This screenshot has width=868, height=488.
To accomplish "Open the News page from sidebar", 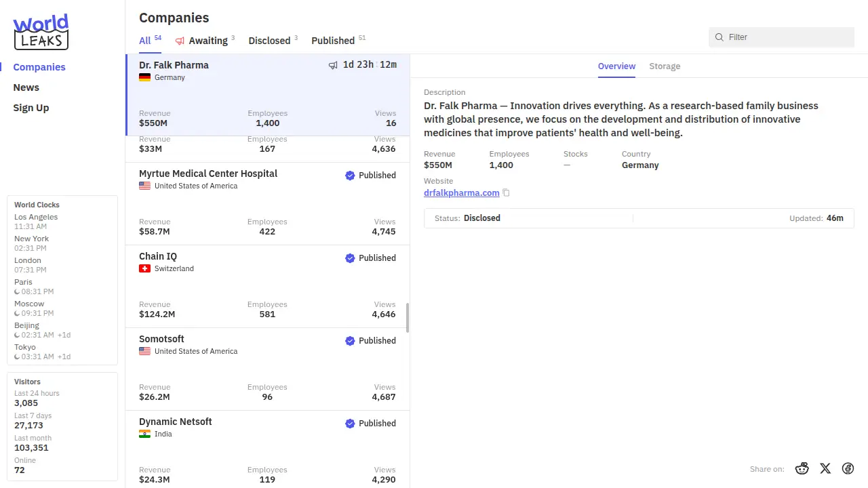I will 26,87.
